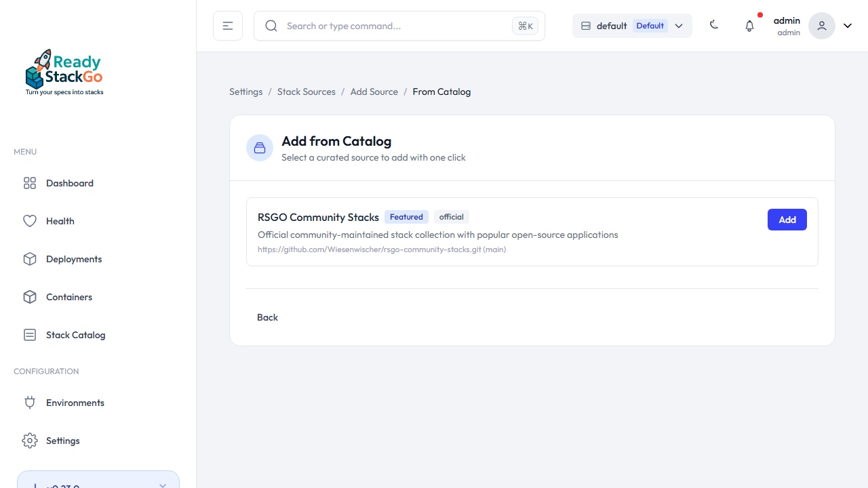This screenshot has width=868, height=488.
Task: Navigate to Stack Sources breadcrumb
Action: coord(306,91)
